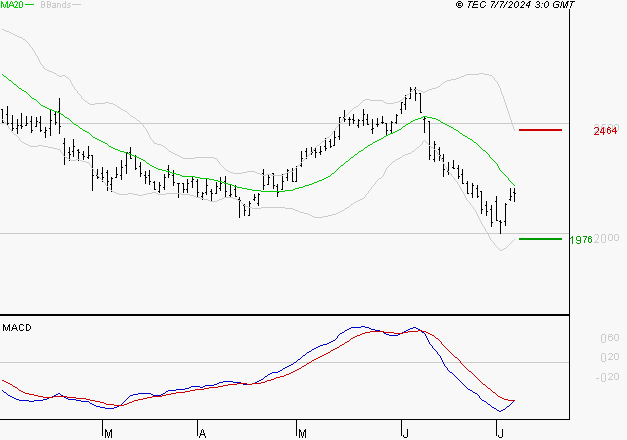
Task: Click the BBands legend label
Action: 56,5
